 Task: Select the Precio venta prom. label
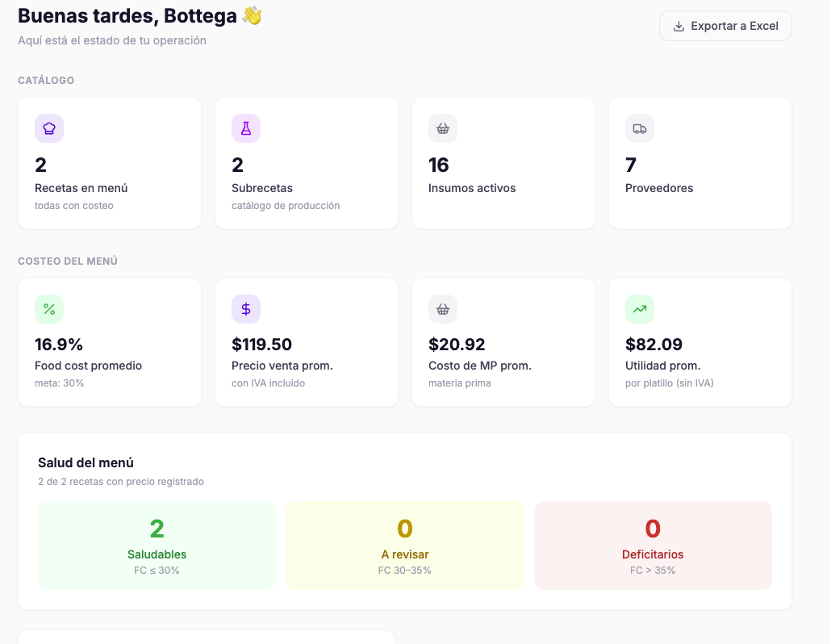282,366
